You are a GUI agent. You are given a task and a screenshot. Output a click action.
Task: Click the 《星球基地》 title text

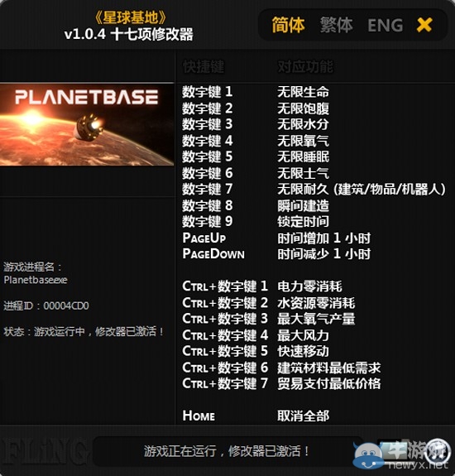pyautogui.click(x=131, y=17)
